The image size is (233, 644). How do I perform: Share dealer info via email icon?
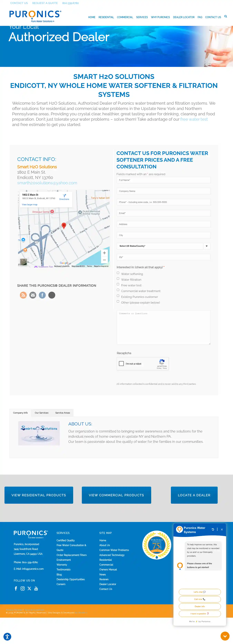point(33,295)
